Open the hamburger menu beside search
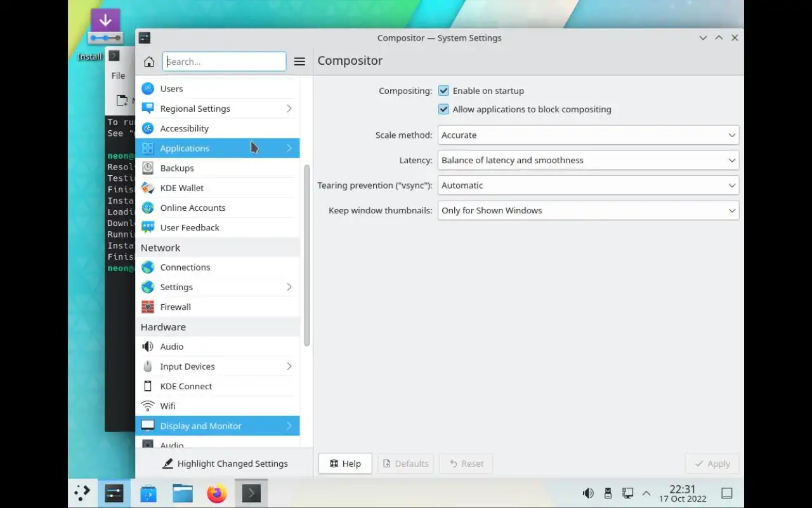The height and width of the screenshot is (508, 812). click(x=299, y=62)
